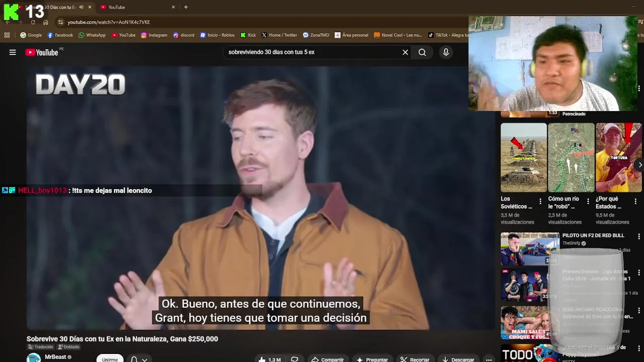Open the MrBeast channel avatar

(34, 358)
